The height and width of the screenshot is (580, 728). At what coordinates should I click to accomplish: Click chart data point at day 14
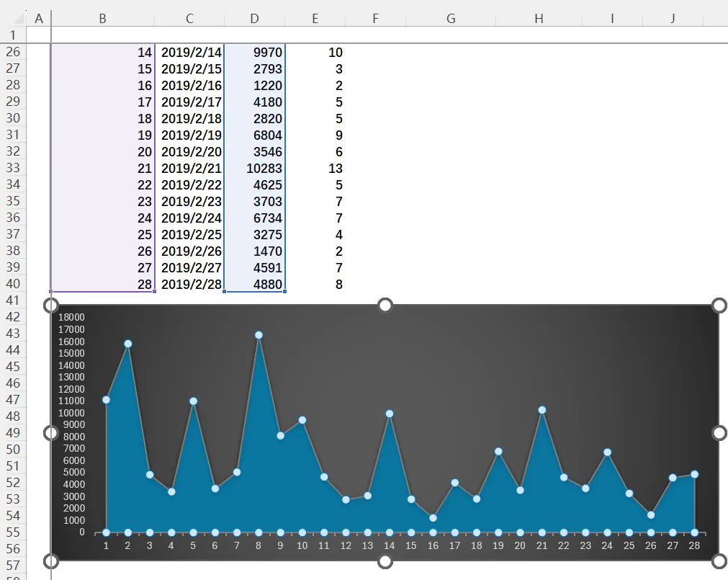390,414
